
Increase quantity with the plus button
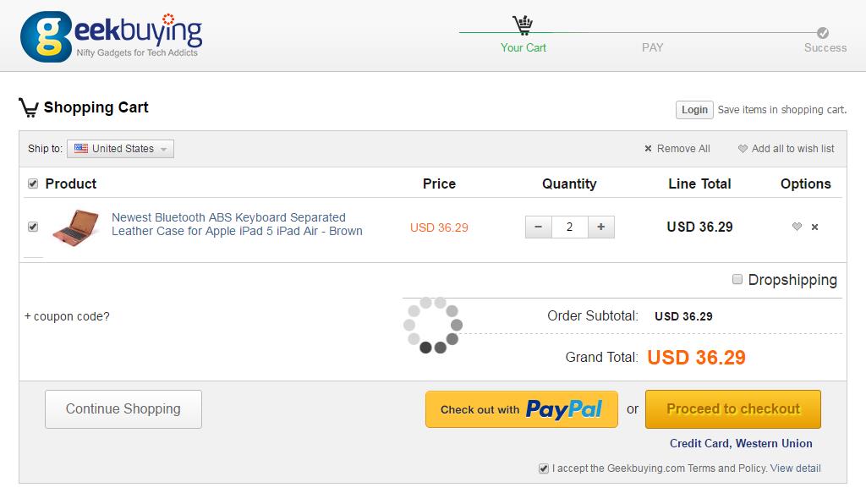point(600,227)
